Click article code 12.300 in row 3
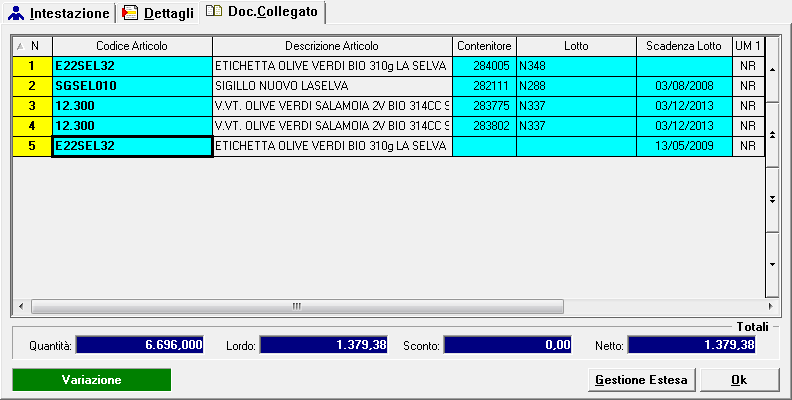The image size is (792, 400). click(x=132, y=106)
